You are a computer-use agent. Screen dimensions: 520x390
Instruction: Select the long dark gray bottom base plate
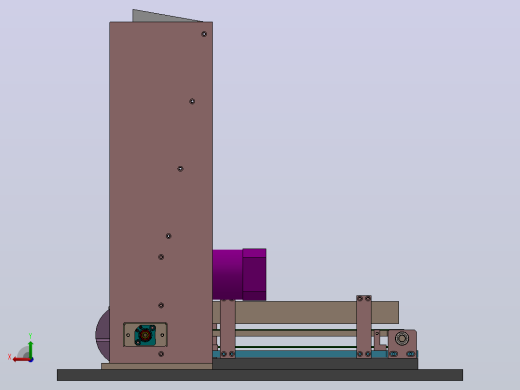point(260,375)
